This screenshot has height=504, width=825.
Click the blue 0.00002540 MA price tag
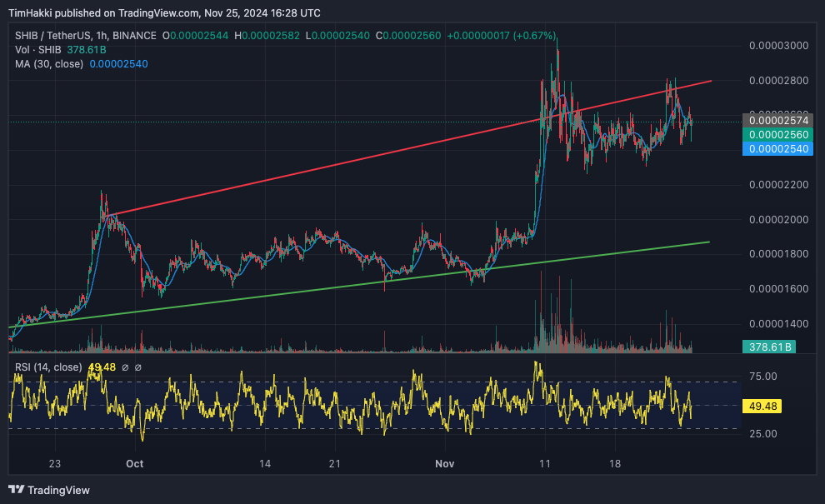(x=778, y=149)
